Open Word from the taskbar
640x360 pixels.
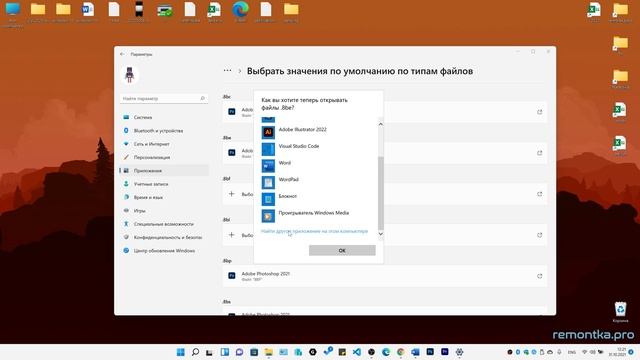[x=415, y=352]
